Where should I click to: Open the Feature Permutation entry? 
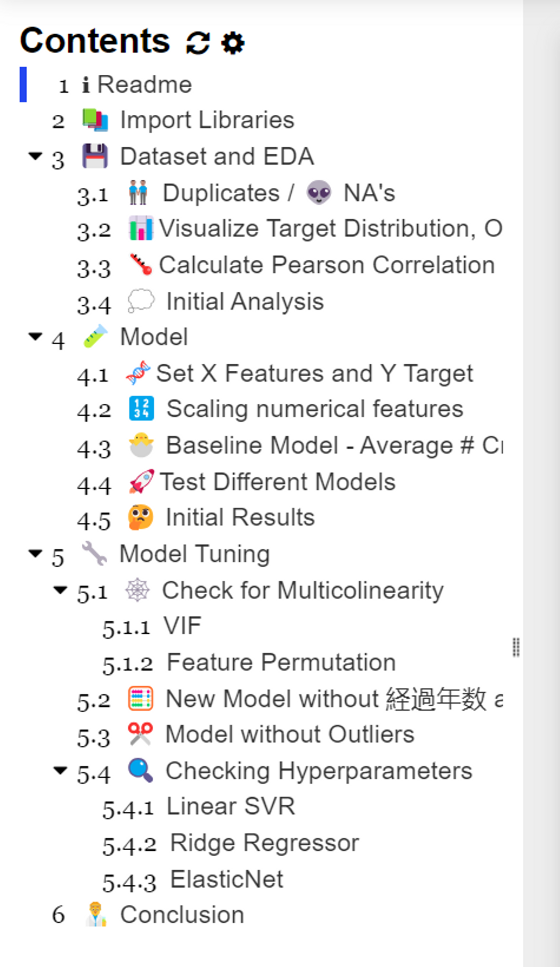(281, 662)
